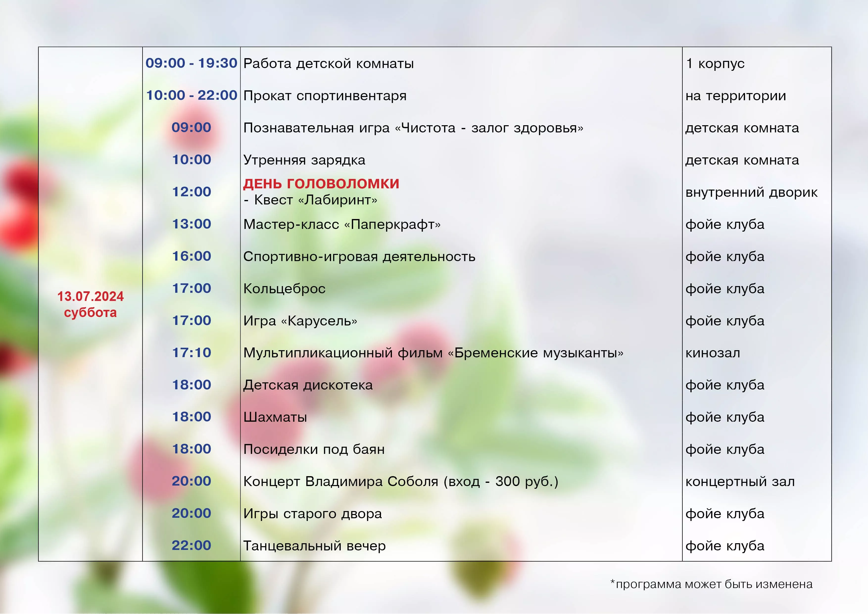Click the "Шахматы" event
The image size is (868, 614).
coord(275,417)
